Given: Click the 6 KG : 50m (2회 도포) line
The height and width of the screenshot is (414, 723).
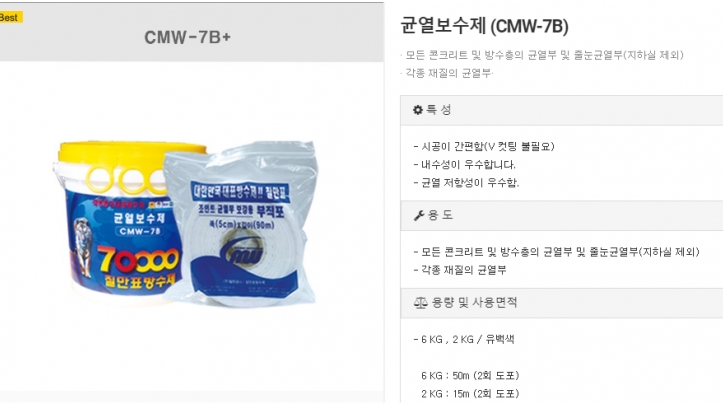Looking at the screenshot, I should point(470,376).
